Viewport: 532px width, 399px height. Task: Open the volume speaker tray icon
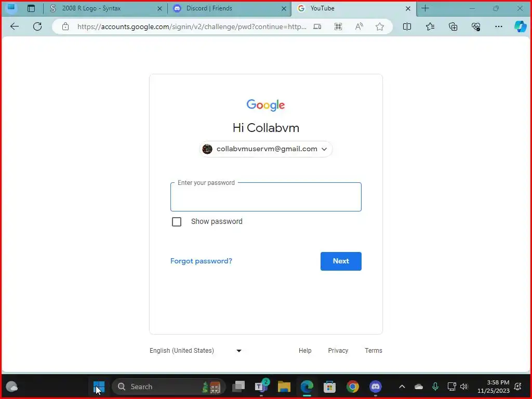[464, 387]
